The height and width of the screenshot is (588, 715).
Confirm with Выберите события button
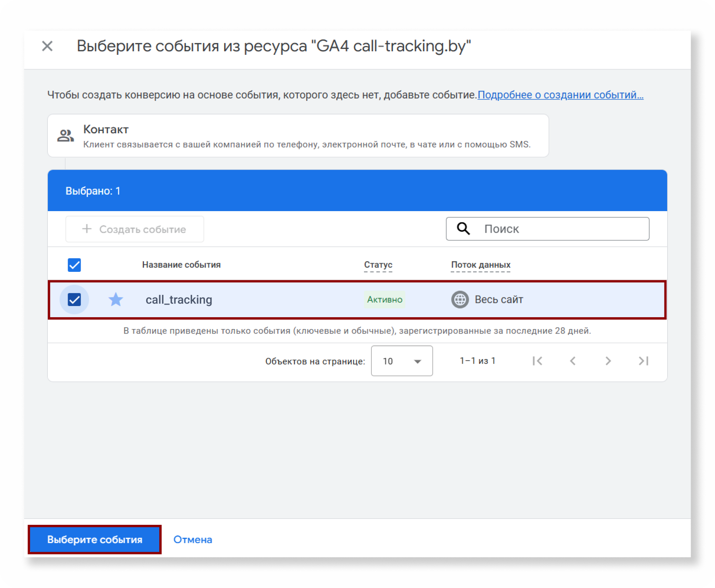(95, 539)
